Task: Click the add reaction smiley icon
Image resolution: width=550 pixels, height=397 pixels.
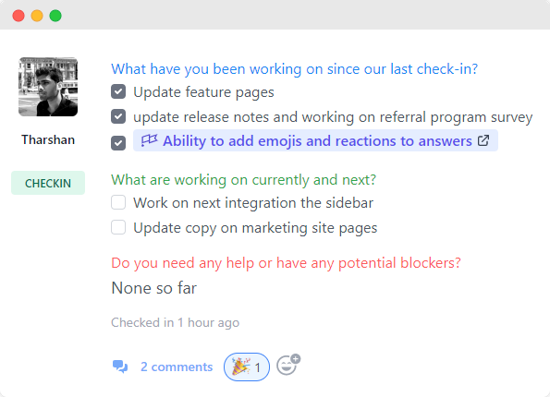Action: (x=288, y=365)
